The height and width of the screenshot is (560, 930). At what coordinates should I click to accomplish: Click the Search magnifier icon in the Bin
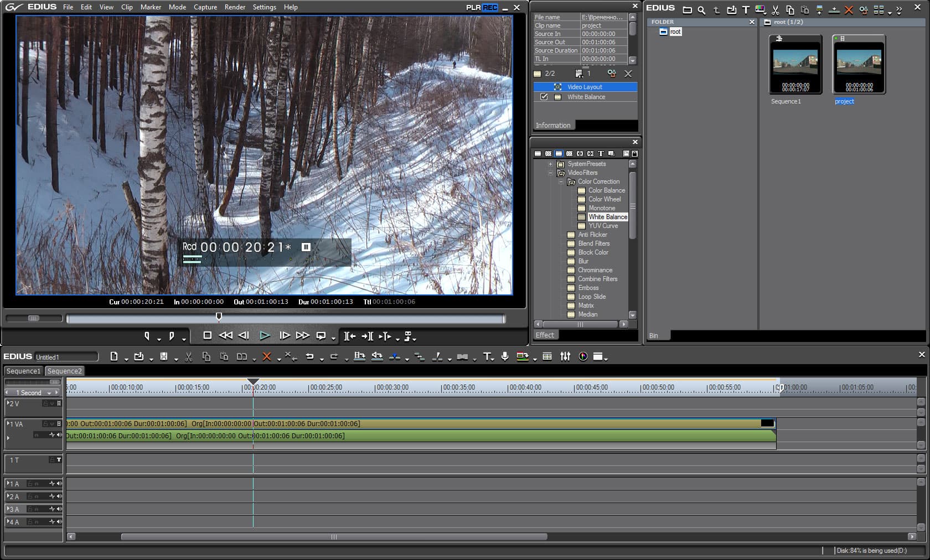click(701, 10)
